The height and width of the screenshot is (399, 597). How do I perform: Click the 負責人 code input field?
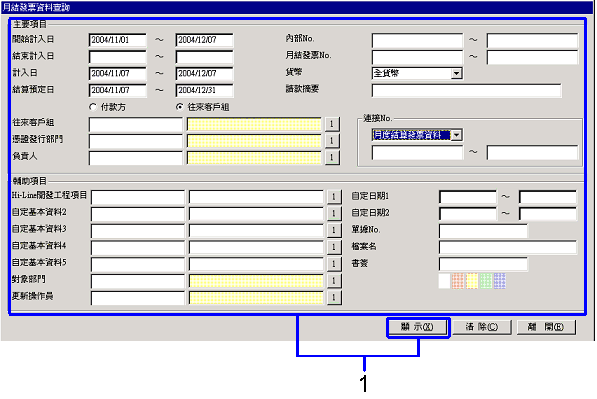click(136, 158)
